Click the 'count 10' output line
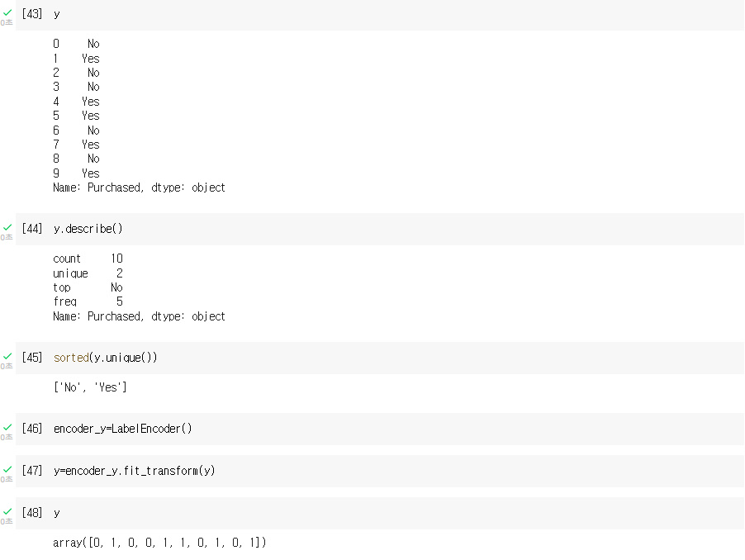745x560 pixels. [88, 259]
